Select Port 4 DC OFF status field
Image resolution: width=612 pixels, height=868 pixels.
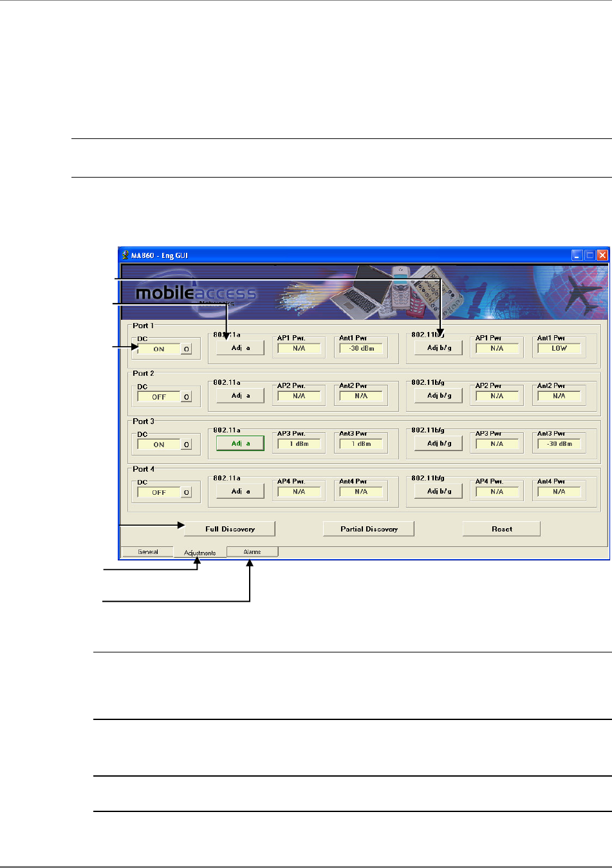point(158,492)
